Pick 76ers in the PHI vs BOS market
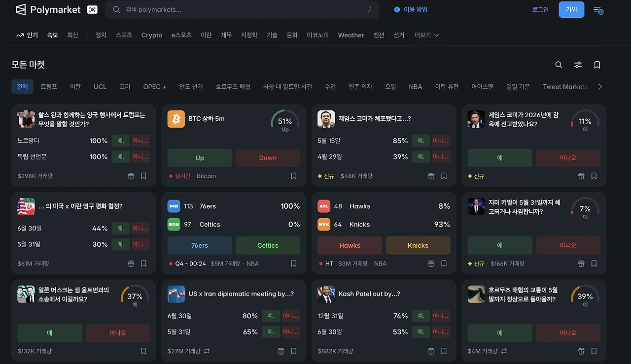Viewport: 631px width, 364px height. click(x=200, y=245)
